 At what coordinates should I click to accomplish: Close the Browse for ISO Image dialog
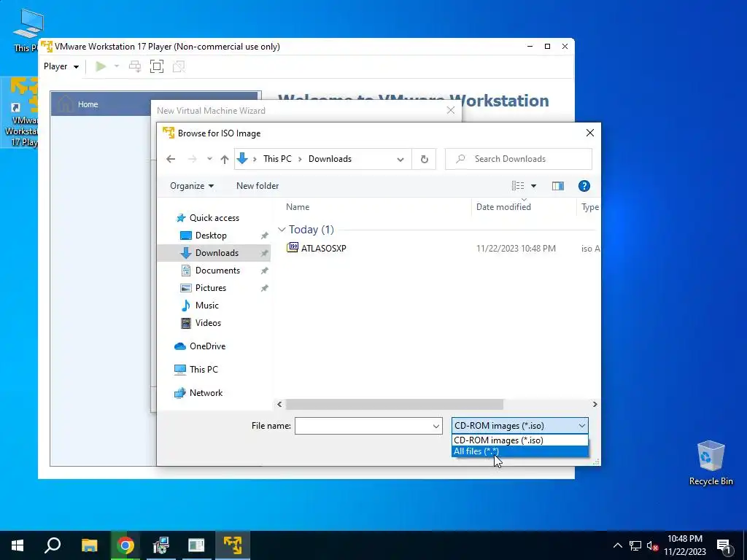589,133
